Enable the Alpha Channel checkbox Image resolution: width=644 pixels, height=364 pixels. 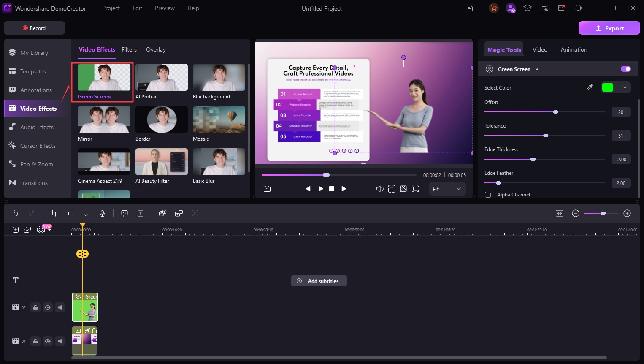pyautogui.click(x=488, y=195)
